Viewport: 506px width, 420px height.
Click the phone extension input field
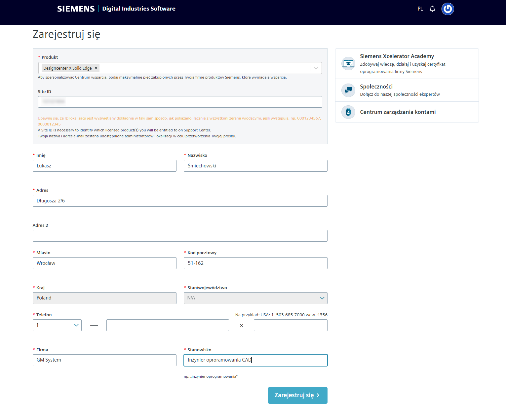(291, 325)
